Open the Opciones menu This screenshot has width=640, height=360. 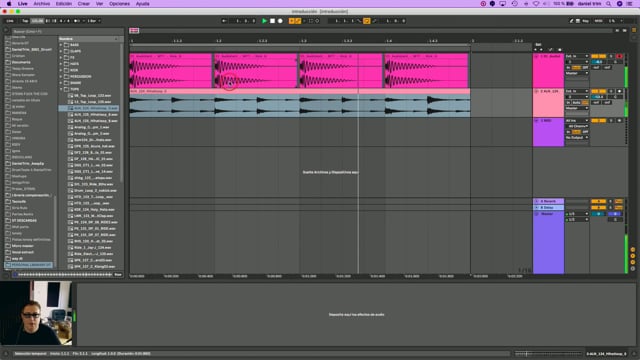click(x=119, y=4)
